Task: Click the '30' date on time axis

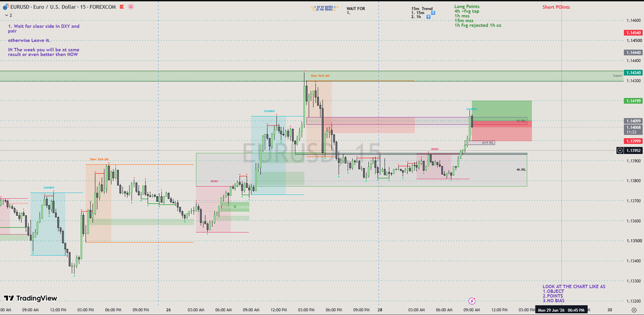Action: click(x=609, y=310)
